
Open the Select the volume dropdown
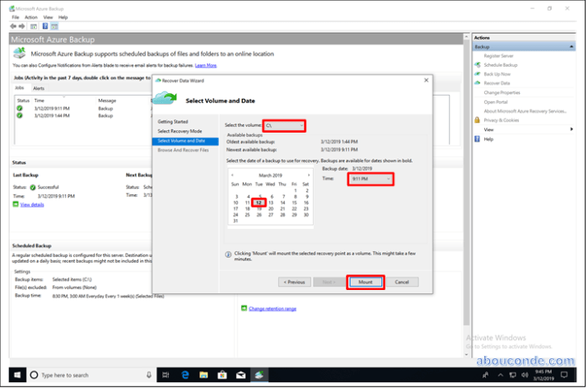[x=284, y=125]
